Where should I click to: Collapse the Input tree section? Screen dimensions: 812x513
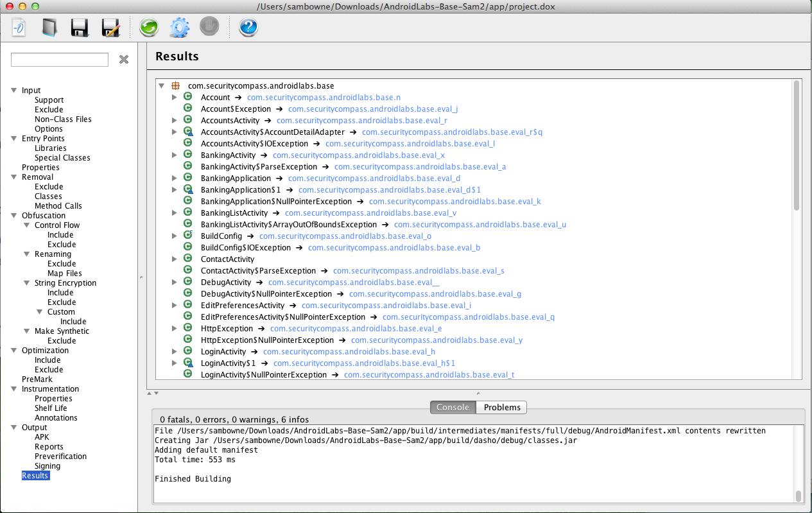[14, 91]
